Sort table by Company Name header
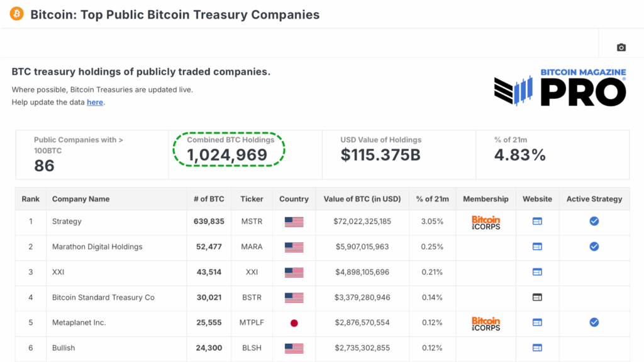This screenshot has height=362, width=644. point(80,199)
